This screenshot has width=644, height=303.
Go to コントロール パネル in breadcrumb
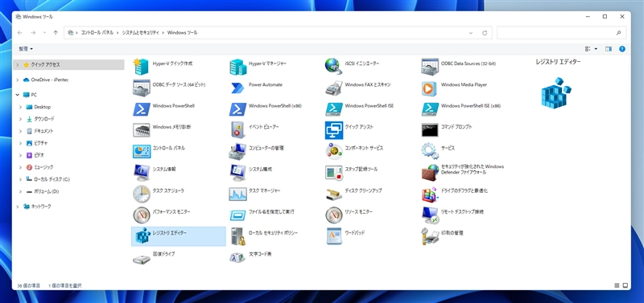(97, 32)
